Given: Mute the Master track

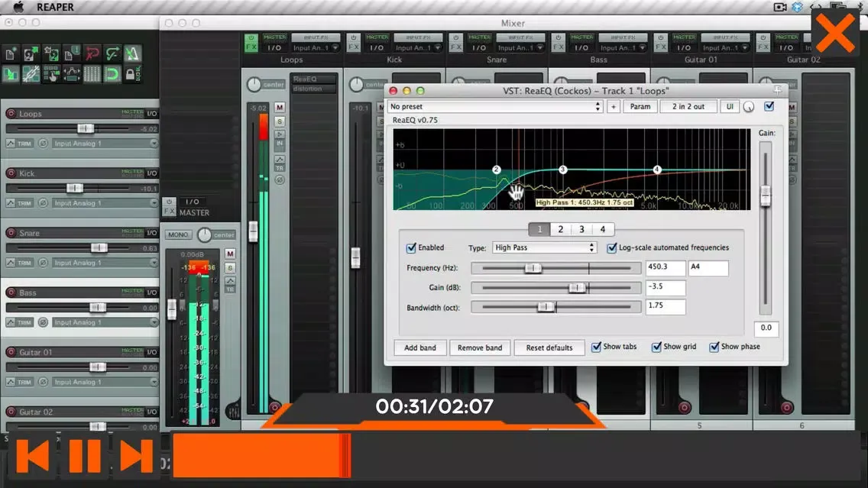Looking at the screenshot, I should tap(230, 254).
